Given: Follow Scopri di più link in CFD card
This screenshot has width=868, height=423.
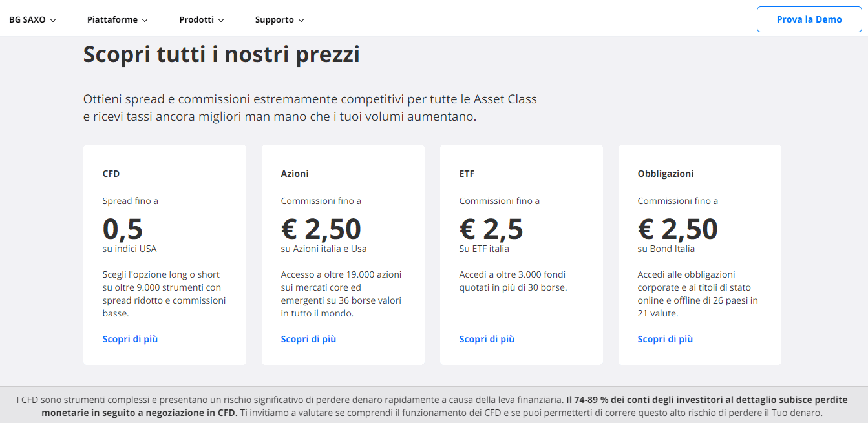Looking at the screenshot, I should [130, 339].
